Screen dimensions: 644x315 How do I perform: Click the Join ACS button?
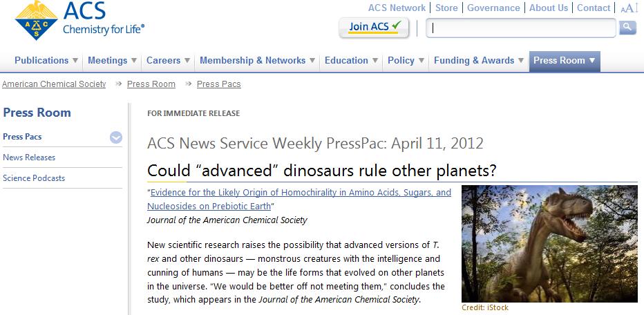(374, 27)
